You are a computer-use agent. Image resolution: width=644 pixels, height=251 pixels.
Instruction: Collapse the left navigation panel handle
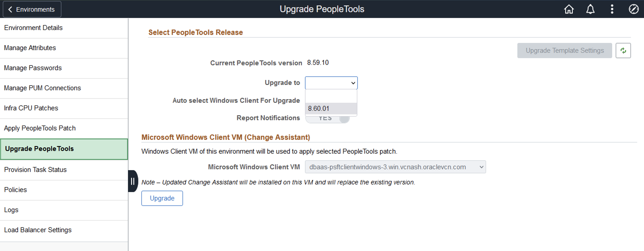point(133,181)
